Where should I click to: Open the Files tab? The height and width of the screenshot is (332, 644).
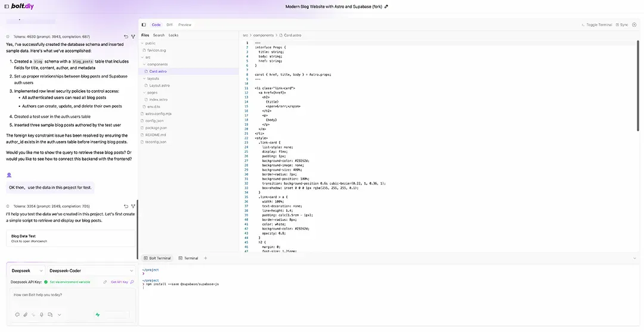pyautogui.click(x=145, y=35)
